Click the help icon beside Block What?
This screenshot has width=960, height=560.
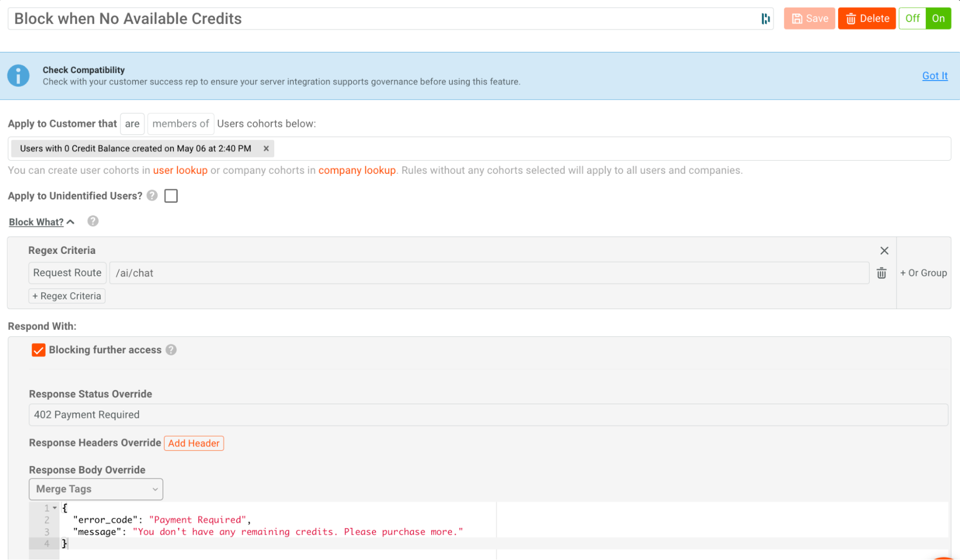point(93,221)
